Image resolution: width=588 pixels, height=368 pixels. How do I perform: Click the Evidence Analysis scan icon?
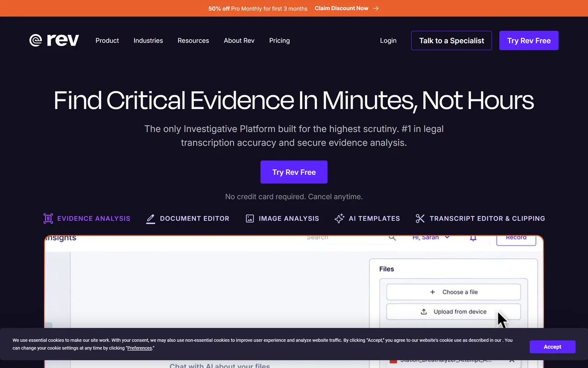coord(48,218)
